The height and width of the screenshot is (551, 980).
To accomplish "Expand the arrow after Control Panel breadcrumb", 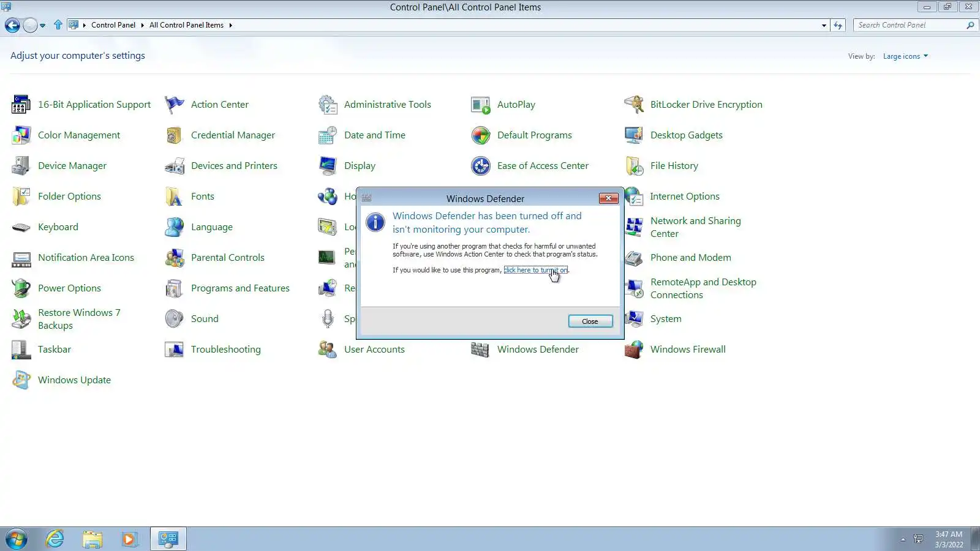I will click(x=142, y=25).
